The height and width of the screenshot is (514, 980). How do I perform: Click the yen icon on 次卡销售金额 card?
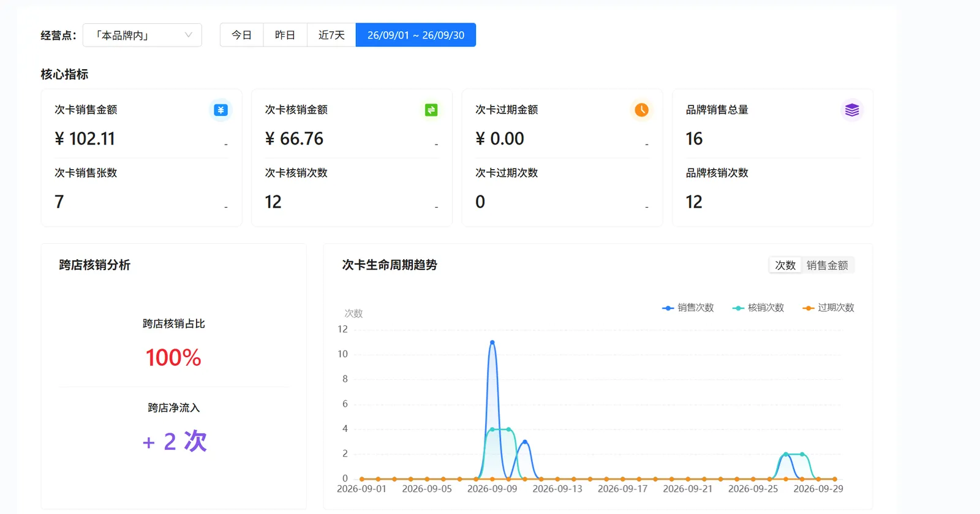[221, 110]
